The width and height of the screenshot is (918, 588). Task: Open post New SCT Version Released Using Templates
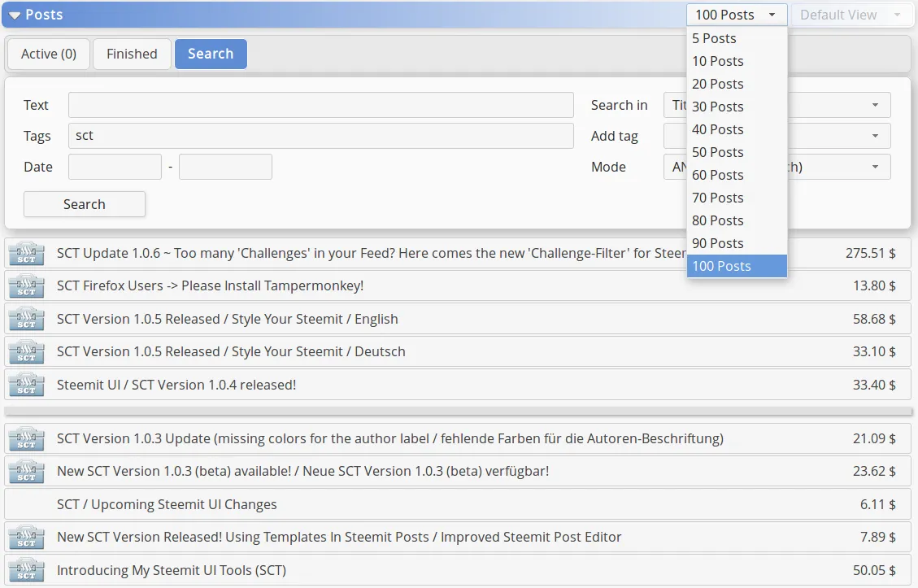pos(339,537)
